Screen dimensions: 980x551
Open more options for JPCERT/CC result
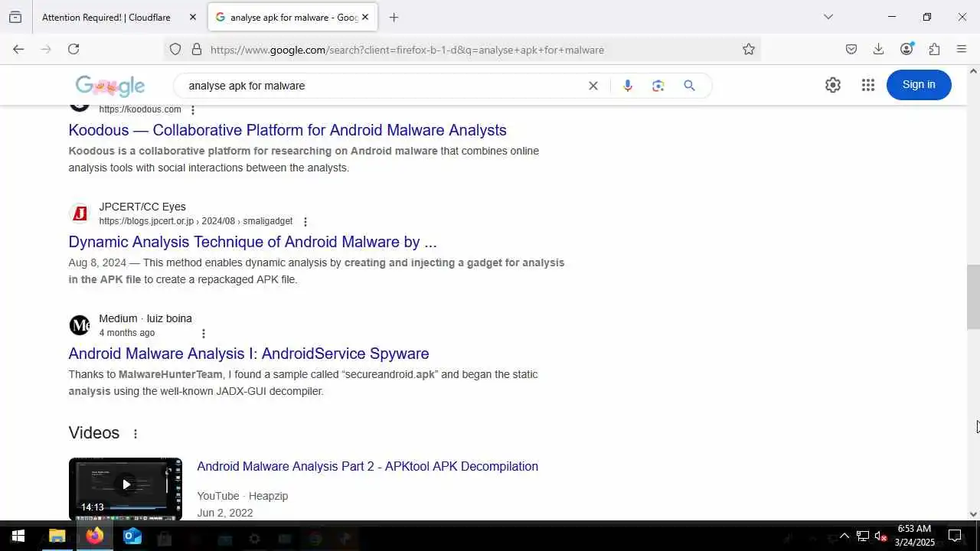click(x=305, y=222)
